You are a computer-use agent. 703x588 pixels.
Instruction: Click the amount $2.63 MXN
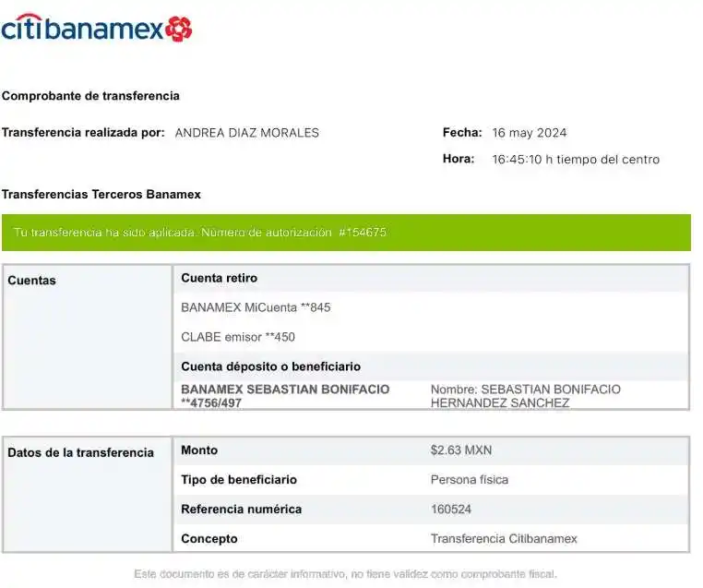pyautogui.click(x=461, y=450)
